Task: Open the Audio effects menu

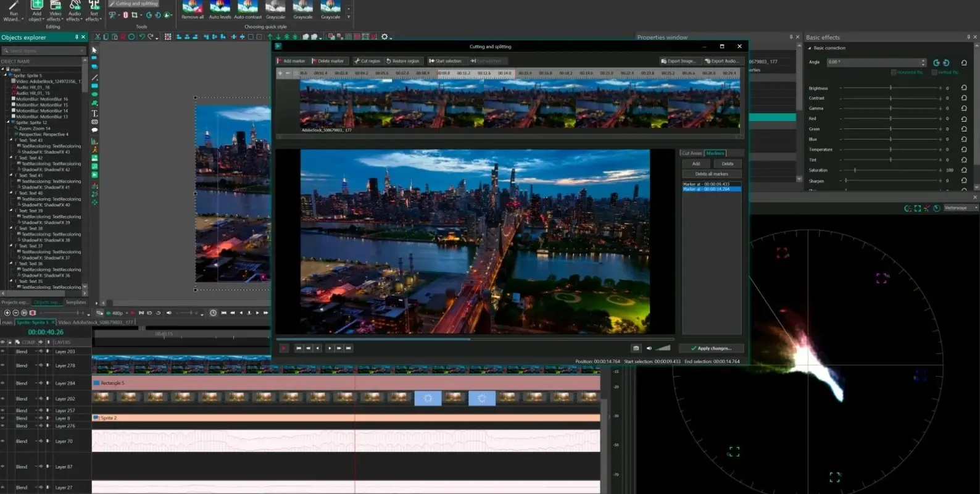Action: [x=75, y=11]
